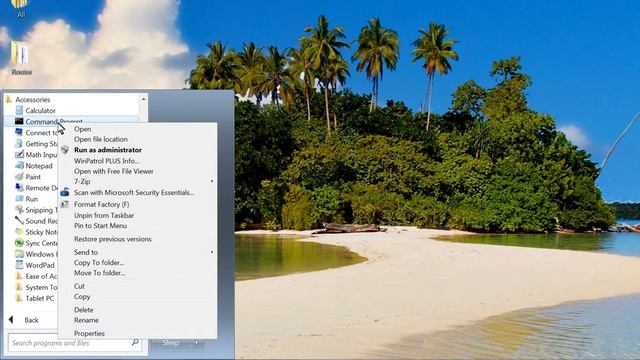Click the Format Factory icon in menu

(65, 204)
